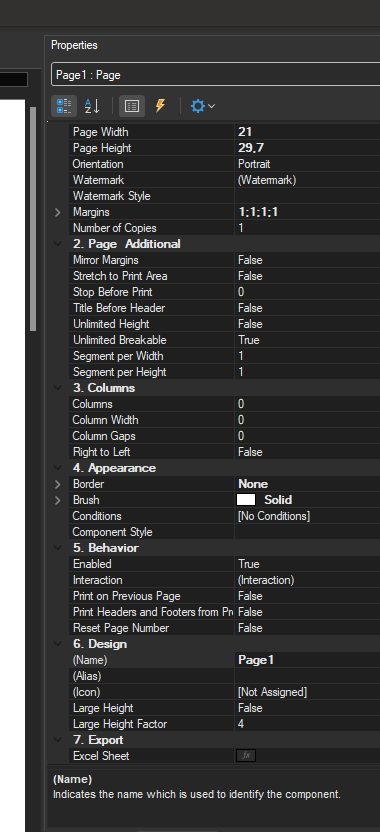380x832 pixels.
Task: Switch to the categorized properties view icon
Action: click(x=64, y=106)
